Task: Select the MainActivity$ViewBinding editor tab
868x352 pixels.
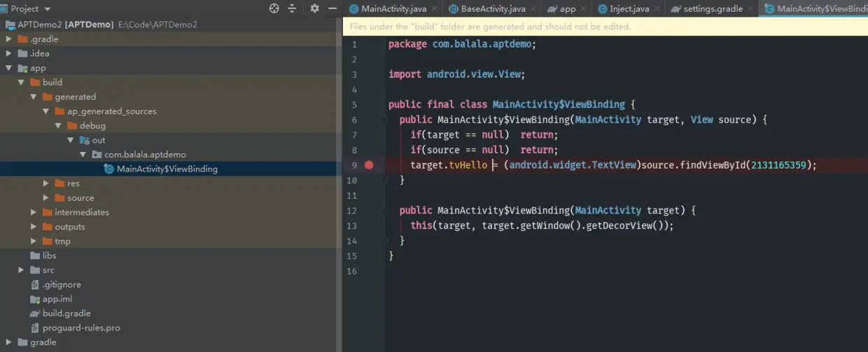Action: pos(815,9)
